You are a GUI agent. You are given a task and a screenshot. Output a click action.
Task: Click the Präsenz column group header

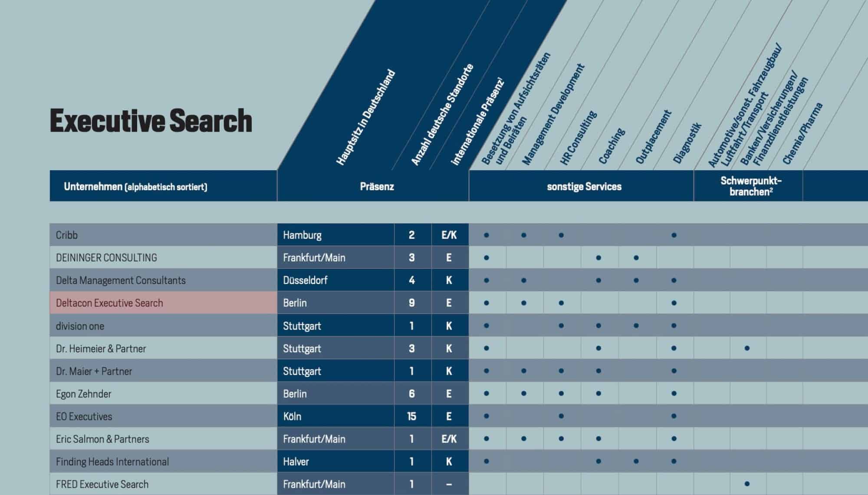377,187
